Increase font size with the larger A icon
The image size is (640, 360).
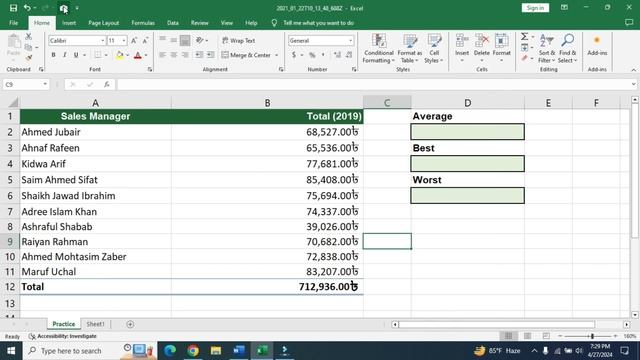[134, 40]
